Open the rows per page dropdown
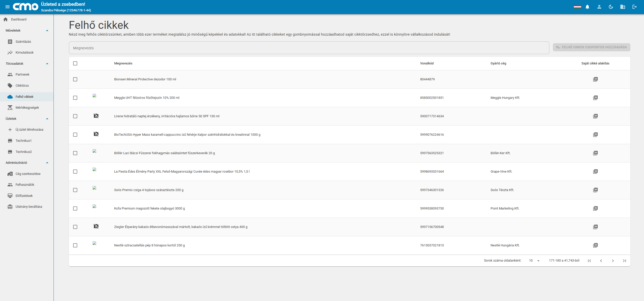The image size is (644, 301). click(534, 261)
